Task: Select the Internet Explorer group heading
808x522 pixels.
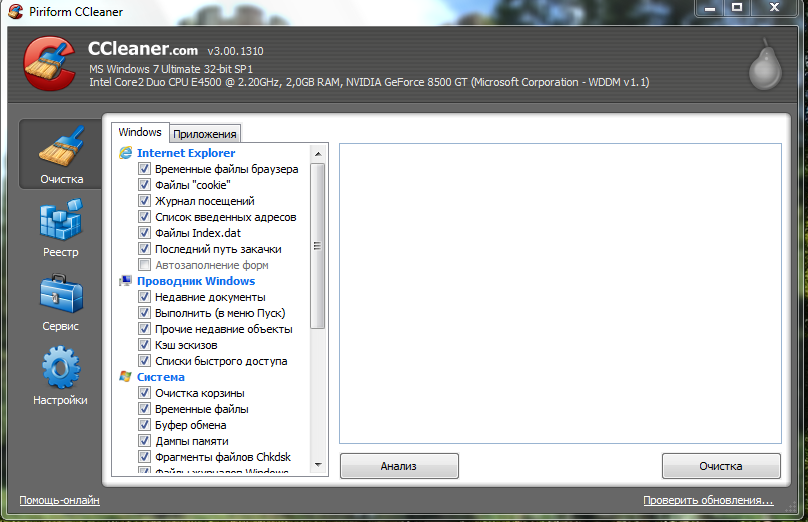Action: 186,153
